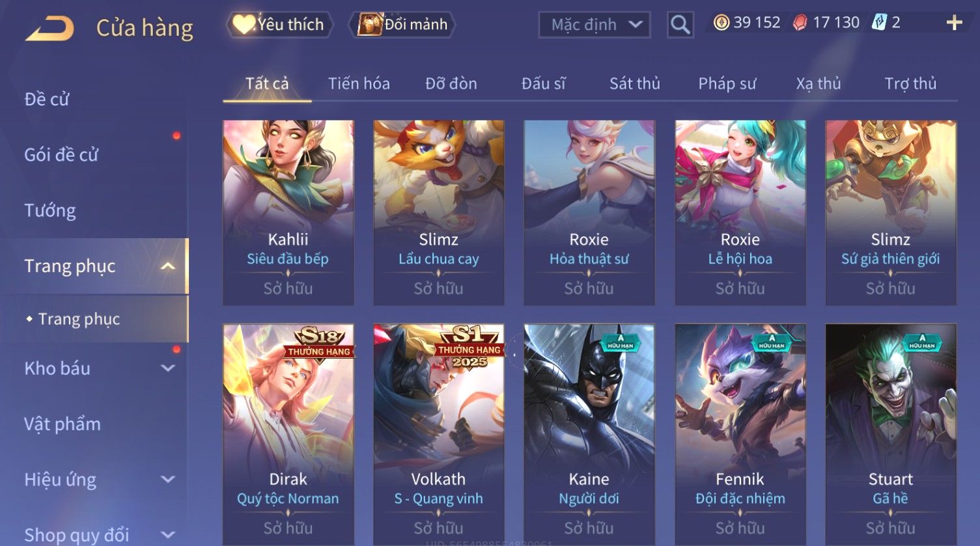Image resolution: width=980 pixels, height=546 pixels.
Task: Switch to the Pháp sư tab
Action: click(x=727, y=84)
